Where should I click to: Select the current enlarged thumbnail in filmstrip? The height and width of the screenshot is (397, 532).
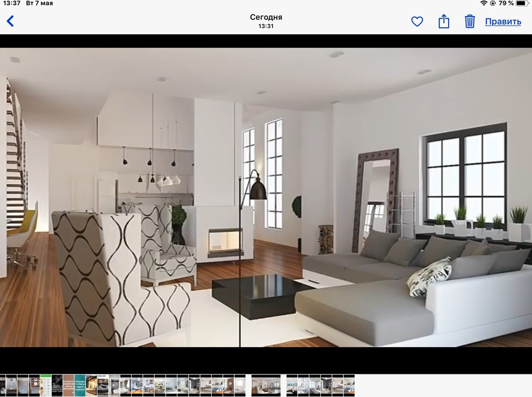click(266, 385)
